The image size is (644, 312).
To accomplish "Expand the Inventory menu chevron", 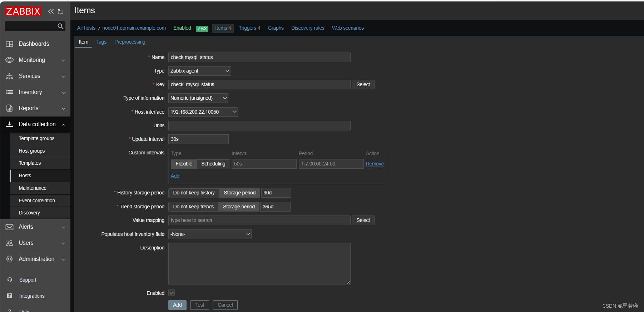I will [x=63, y=93].
